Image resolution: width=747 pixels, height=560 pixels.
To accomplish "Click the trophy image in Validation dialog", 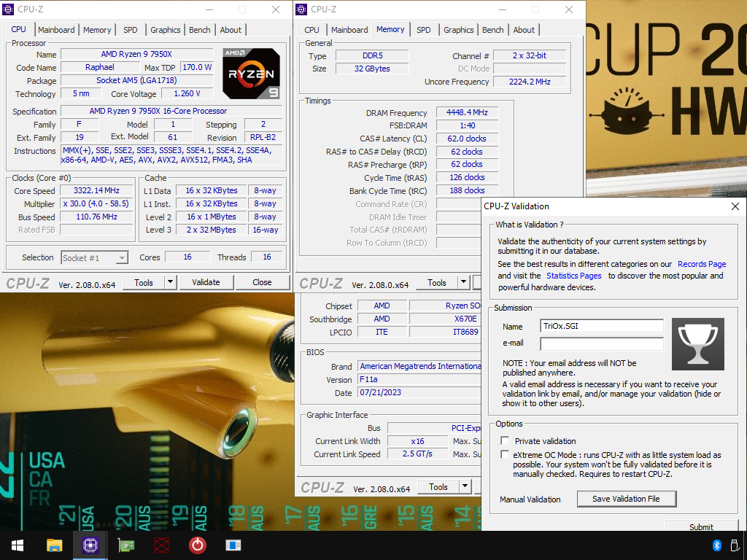I will click(698, 344).
